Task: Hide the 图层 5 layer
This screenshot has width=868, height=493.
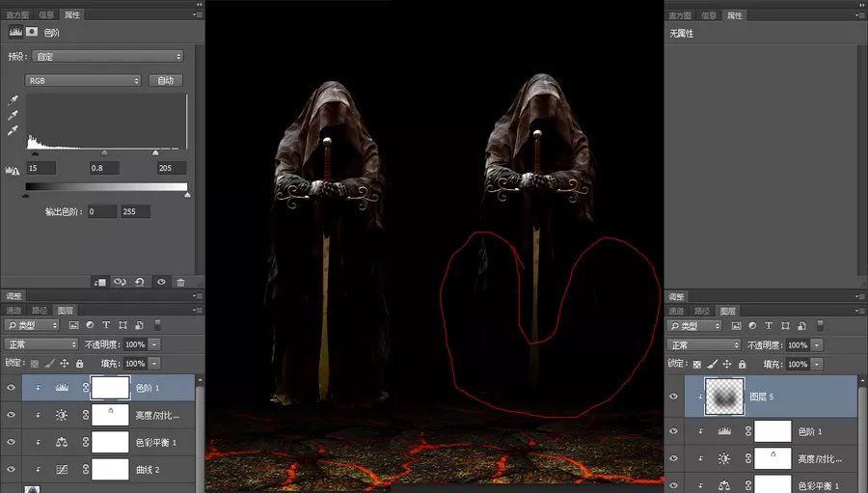Action: point(674,397)
